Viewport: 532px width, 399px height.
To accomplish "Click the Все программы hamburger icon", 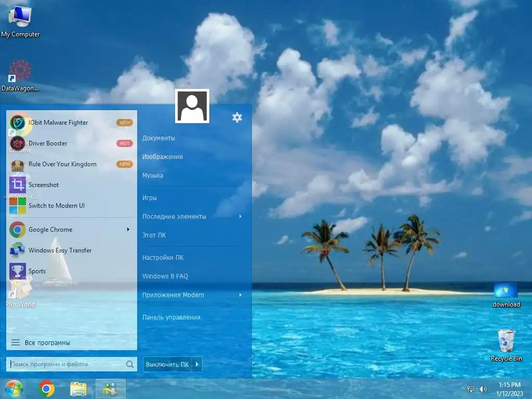I will (16, 343).
